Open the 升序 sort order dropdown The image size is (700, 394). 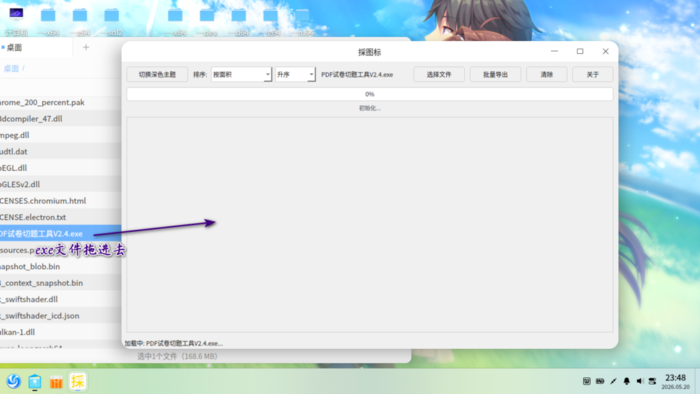[x=295, y=75]
